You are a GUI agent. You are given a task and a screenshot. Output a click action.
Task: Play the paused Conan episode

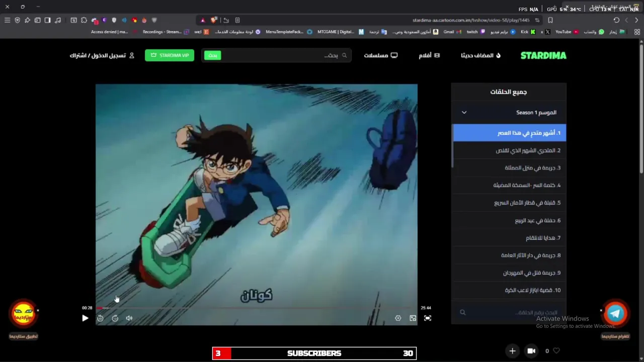point(85,318)
